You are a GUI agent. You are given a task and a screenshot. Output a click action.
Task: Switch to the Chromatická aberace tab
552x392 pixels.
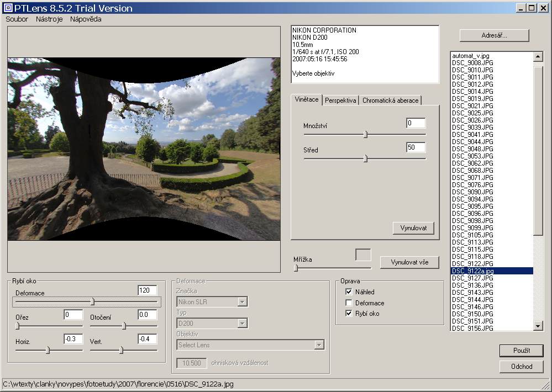point(390,100)
